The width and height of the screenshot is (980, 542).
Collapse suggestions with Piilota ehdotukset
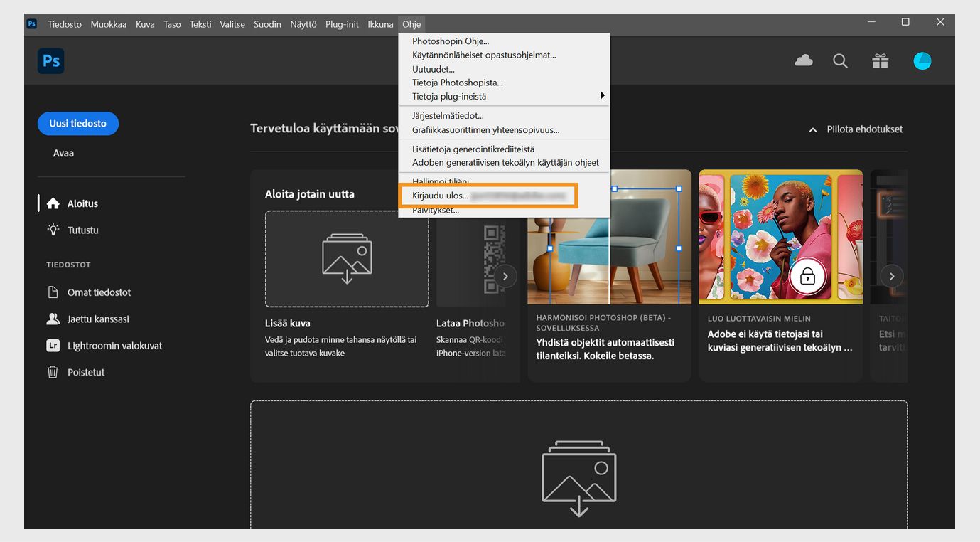click(x=856, y=129)
